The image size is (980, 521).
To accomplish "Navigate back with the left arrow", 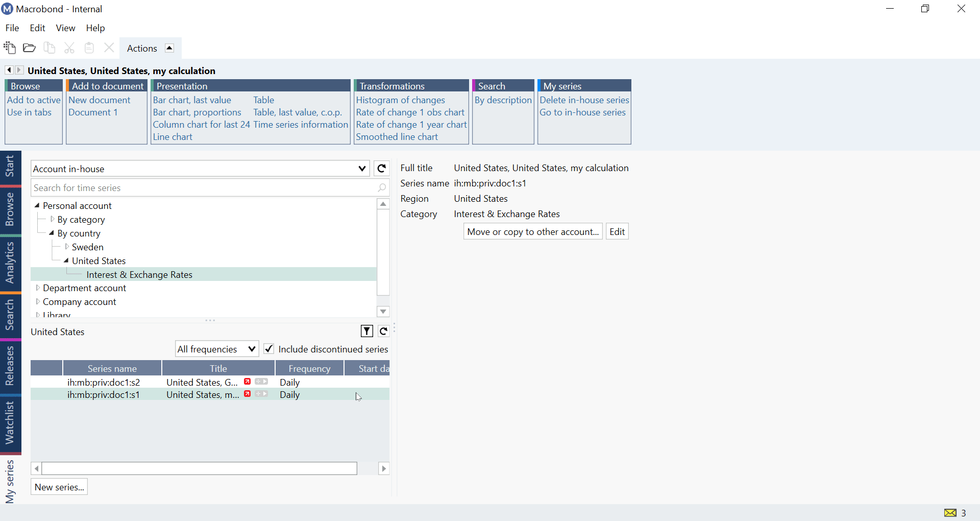I will [x=9, y=70].
